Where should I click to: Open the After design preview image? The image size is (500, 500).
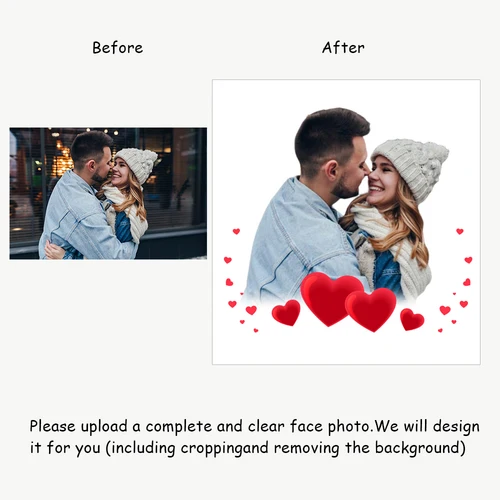coord(346,222)
